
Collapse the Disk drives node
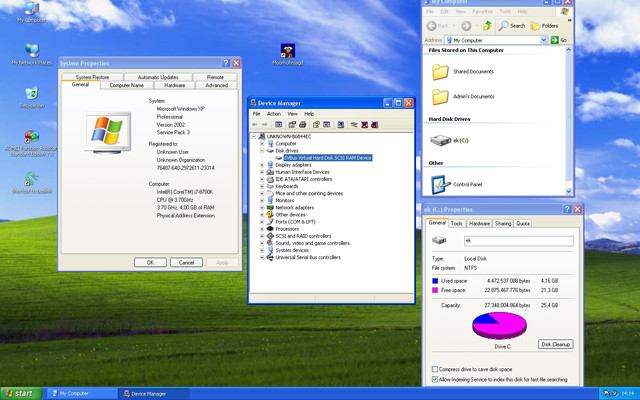pyautogui.click(x=262, y=151)
